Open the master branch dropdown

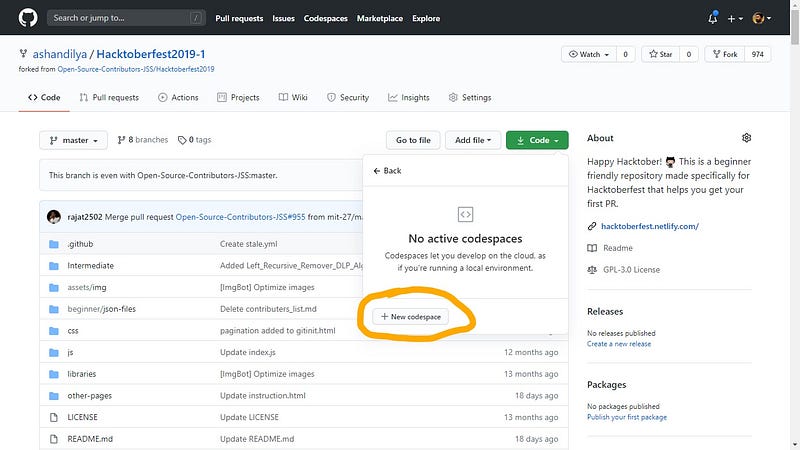point(73,140)
